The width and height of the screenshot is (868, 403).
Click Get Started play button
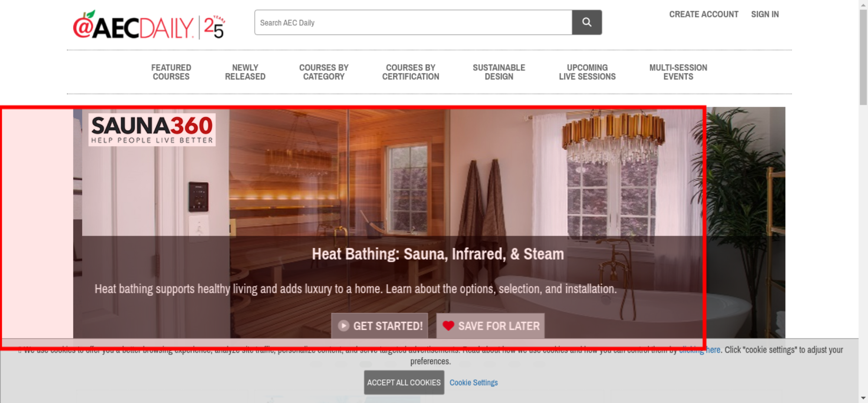(x=380, y=326)
